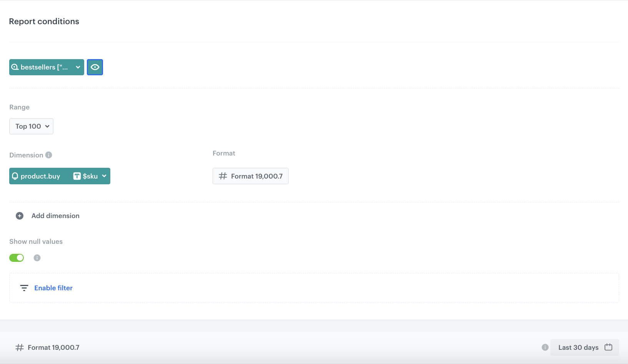Open the Dimension info tooltip icon

(48, 155)
